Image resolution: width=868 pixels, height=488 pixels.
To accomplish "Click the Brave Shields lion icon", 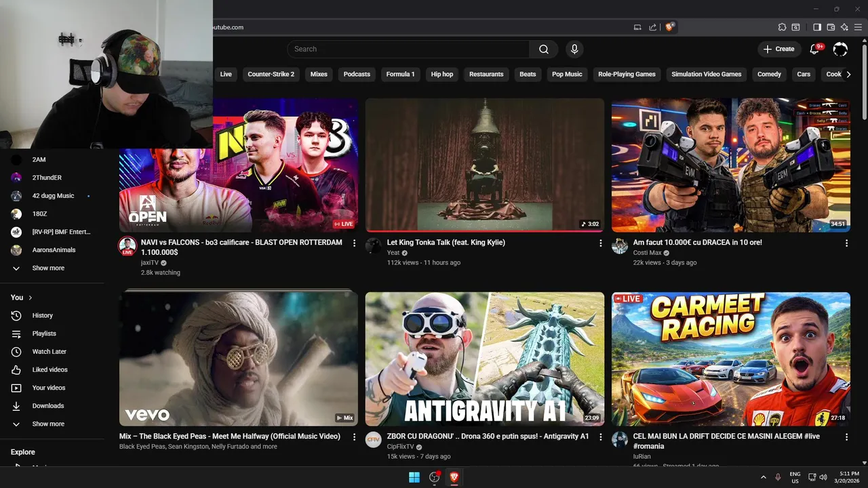I will [669, 27].
